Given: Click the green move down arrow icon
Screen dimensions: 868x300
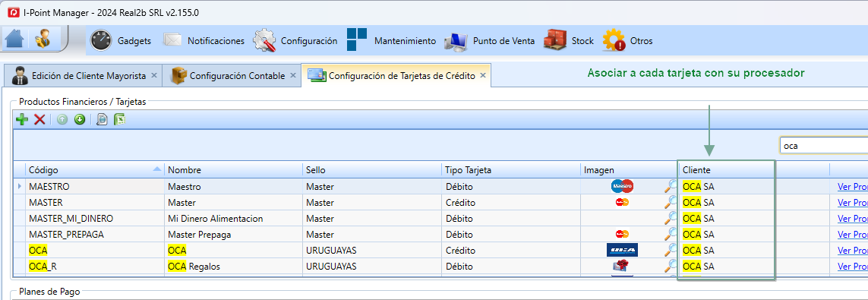Looking at the screenshot, I should 80,119.
